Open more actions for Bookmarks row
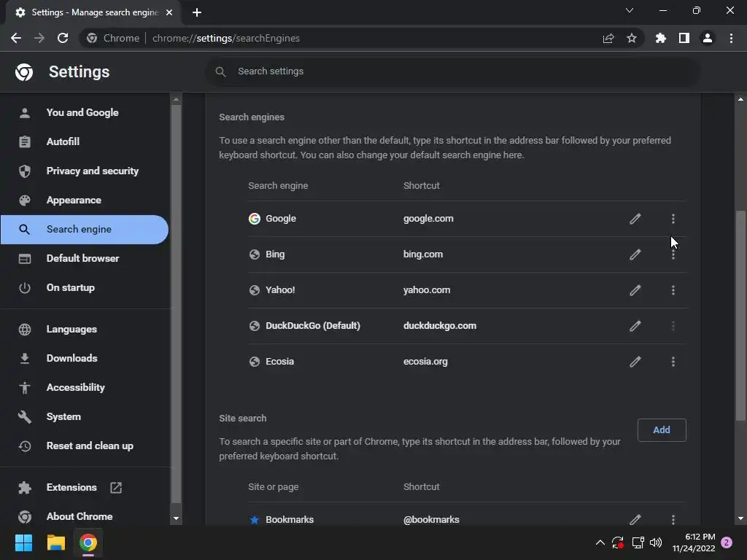 point(673,519)
